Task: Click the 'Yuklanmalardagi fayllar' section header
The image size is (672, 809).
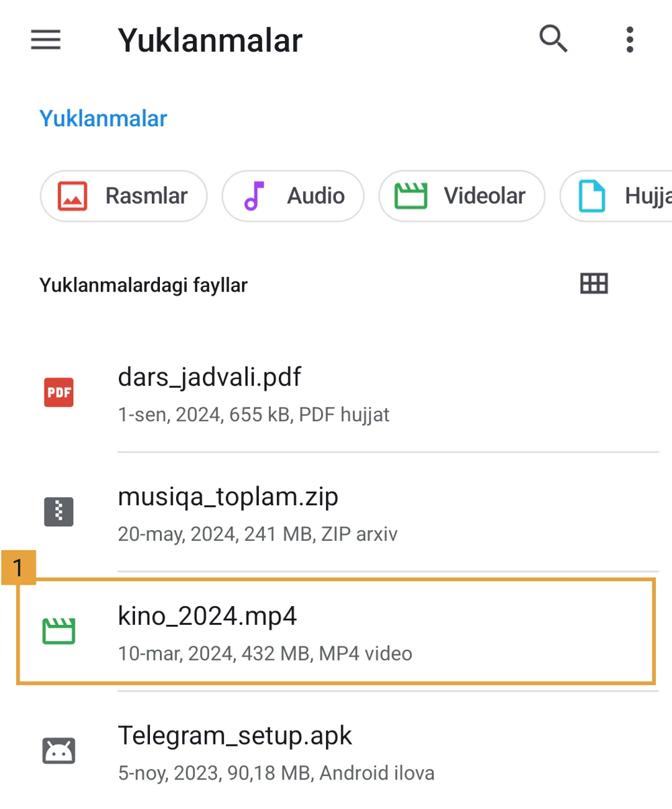Action: (144, 286)
